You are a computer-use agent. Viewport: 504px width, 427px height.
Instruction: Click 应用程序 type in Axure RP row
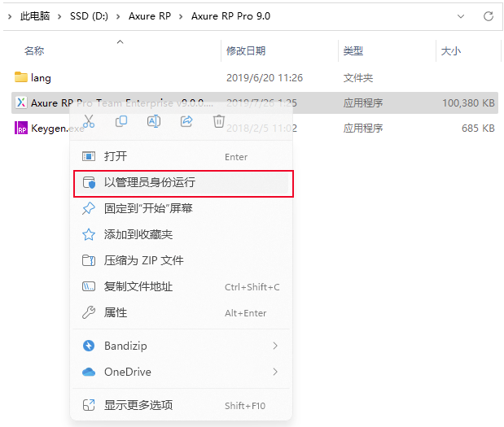(363, 103)
